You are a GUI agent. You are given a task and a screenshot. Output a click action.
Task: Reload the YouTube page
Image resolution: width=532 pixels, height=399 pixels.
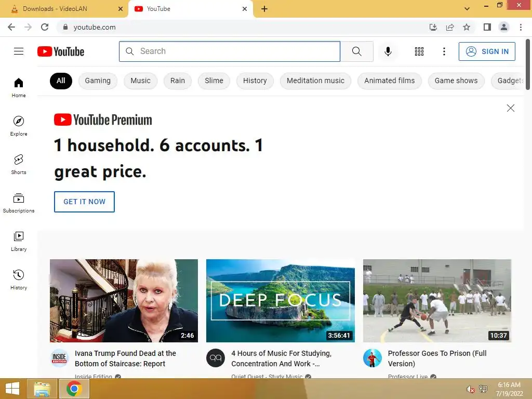point(45,27)
